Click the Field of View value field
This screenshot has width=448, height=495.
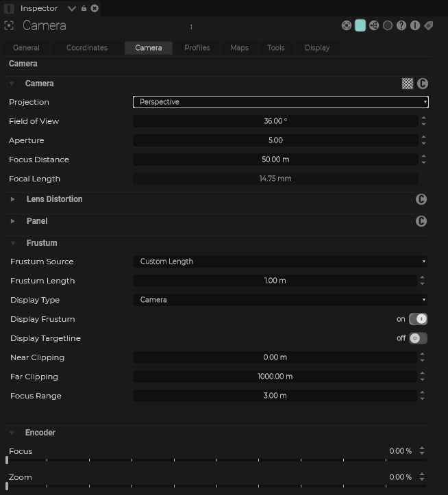[275, 121]
